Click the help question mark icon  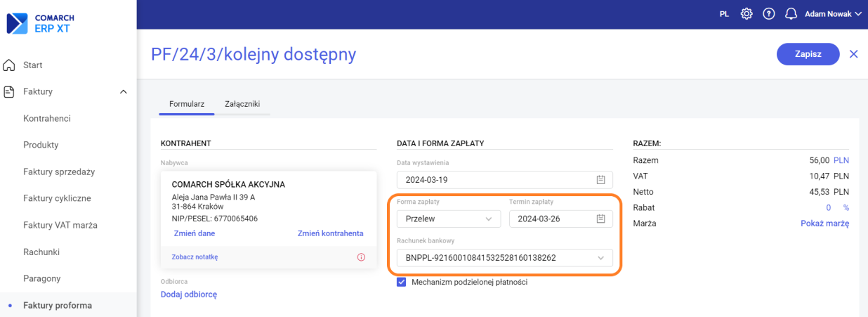coord(768,14)
